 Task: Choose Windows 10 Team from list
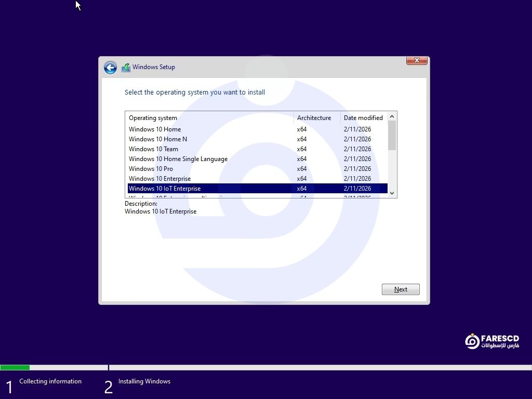[x=153, y=149]
